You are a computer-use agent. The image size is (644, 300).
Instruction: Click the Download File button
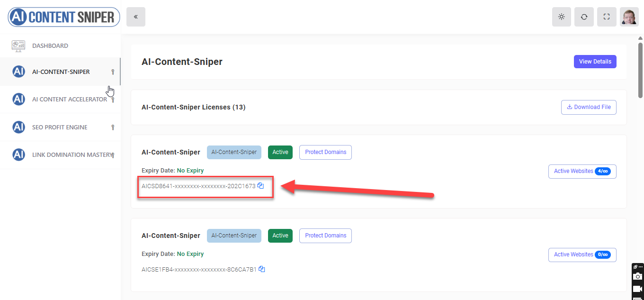589,107
